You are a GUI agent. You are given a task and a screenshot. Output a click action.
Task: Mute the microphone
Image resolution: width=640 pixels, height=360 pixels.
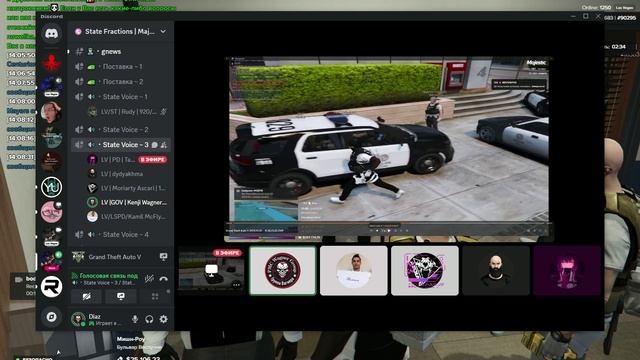pyautogui.click(x=135, y=319)
